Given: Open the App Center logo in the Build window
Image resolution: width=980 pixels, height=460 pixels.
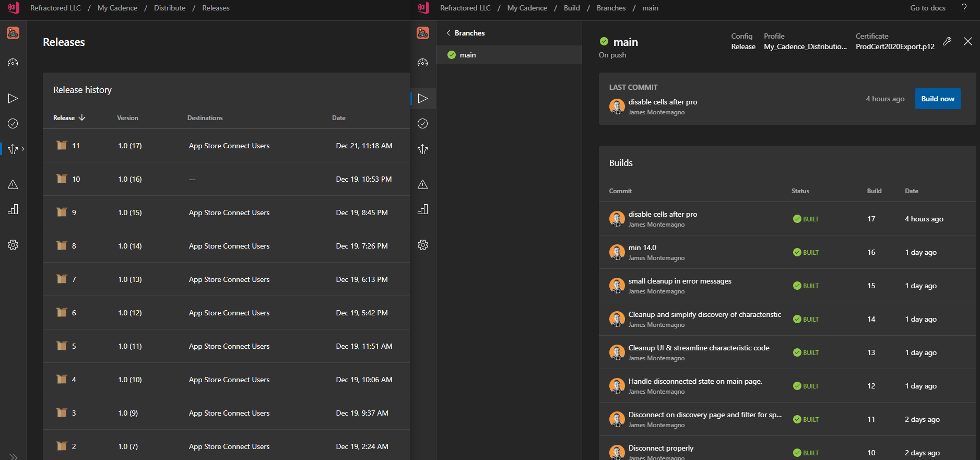Looking at the screenshot, I should 423,8.
